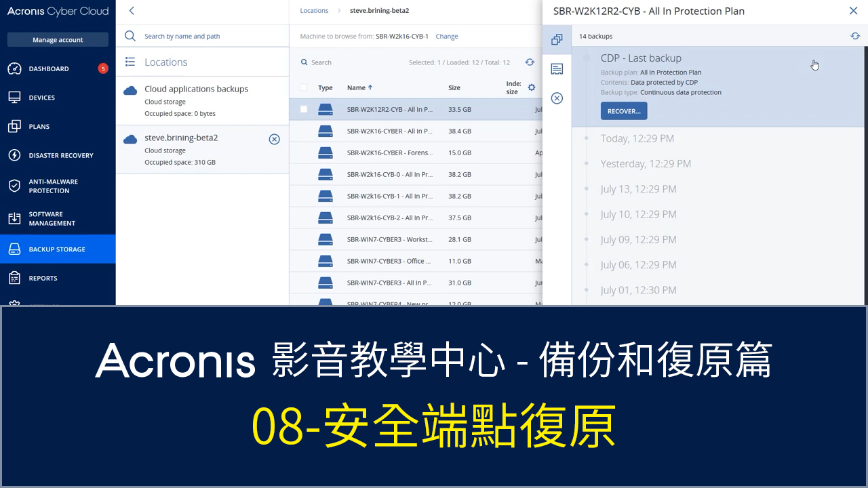The image size is (868, 488).
Task: Click the Dashboard gauge icon
Action: pos(14,68)
